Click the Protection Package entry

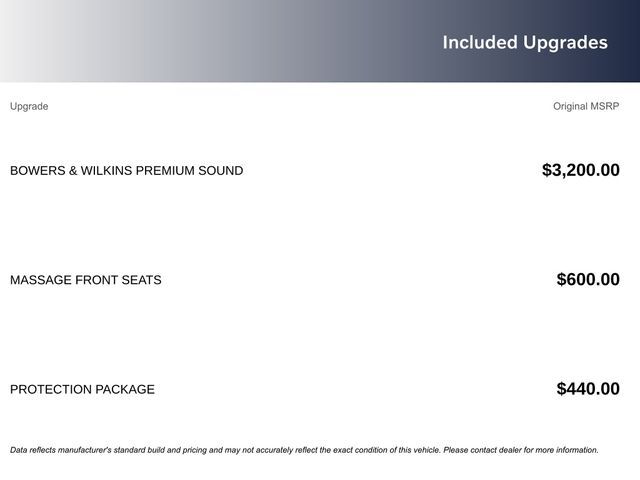[82, 389]
